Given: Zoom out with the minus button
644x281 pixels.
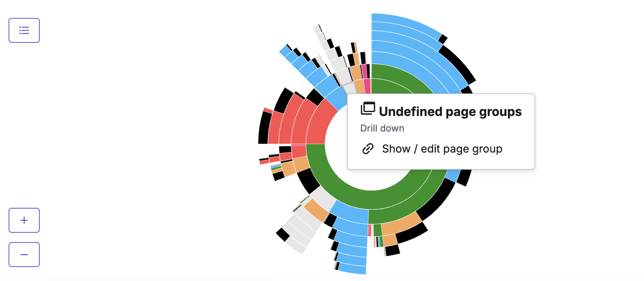Looking at the screenshot, I should (x=24, y=255).
